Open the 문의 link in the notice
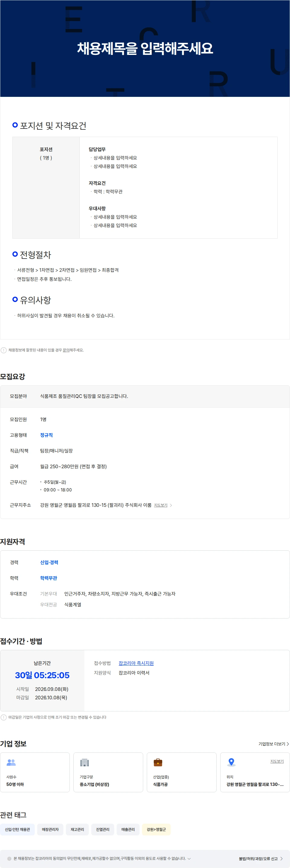 pyautogui.click(x=66, y=350)
